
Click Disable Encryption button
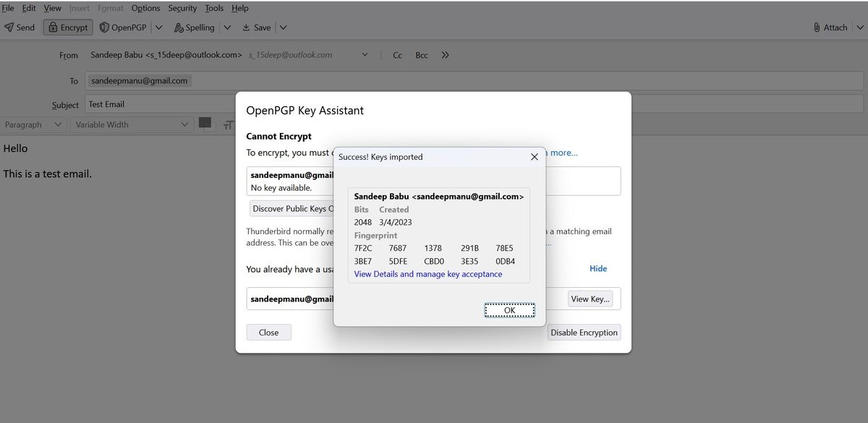tap(584, 333)
